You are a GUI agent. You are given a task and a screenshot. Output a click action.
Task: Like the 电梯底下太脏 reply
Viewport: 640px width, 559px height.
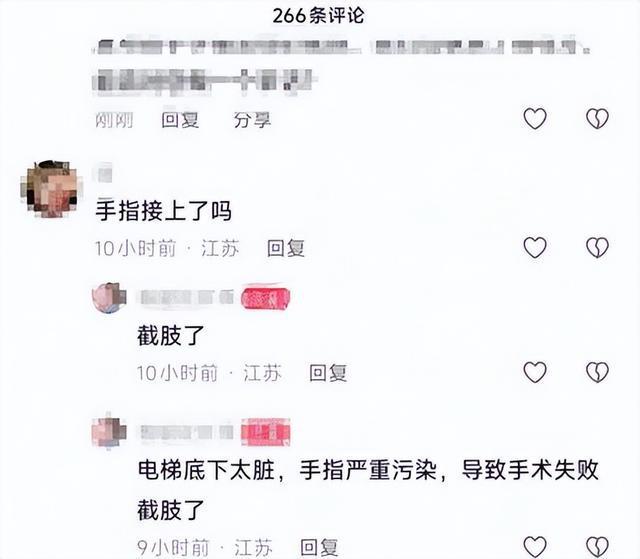(535, 547)
